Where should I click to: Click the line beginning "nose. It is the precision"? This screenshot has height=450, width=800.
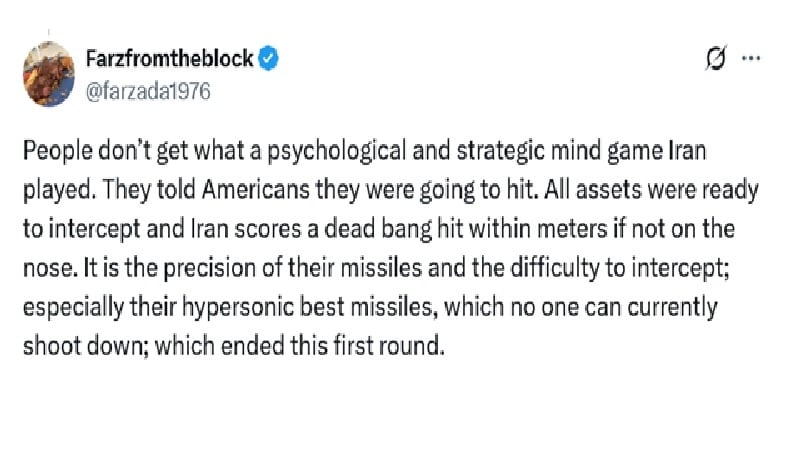376,268
